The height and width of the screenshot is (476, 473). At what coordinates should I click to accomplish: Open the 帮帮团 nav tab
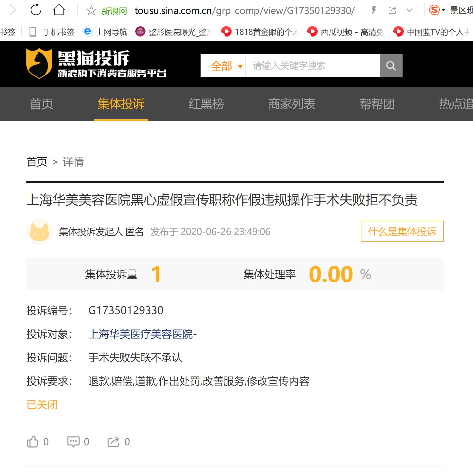(x=377, y=104)
